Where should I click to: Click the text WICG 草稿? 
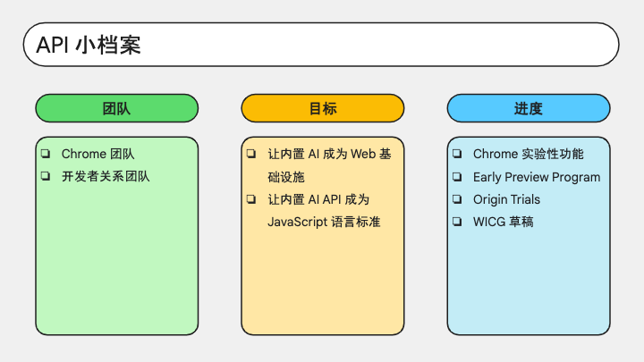503,222
